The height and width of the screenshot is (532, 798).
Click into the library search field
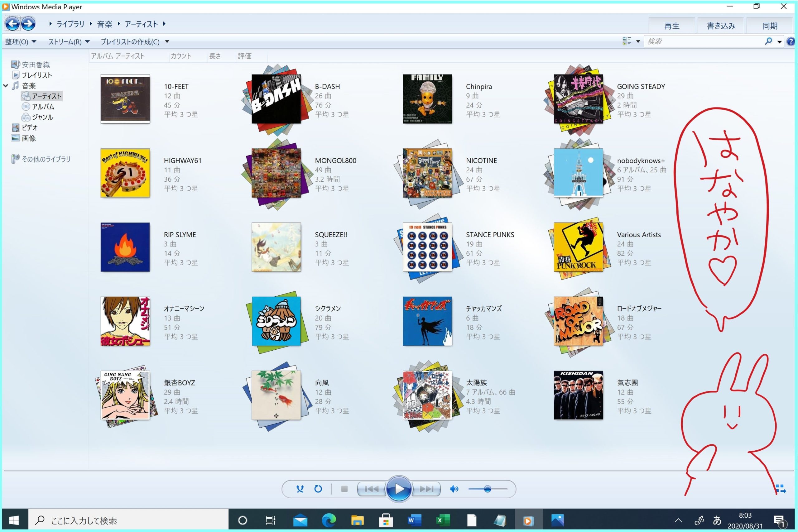tap(704, 41)
